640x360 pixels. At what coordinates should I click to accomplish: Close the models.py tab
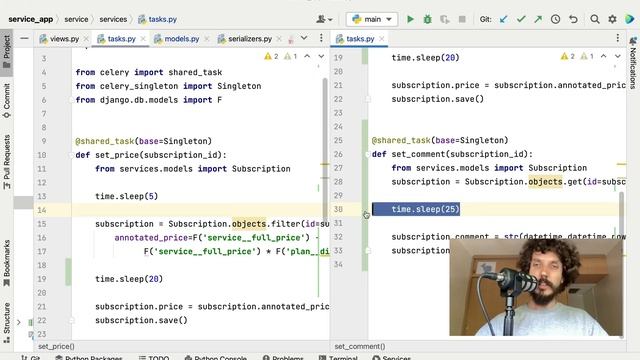pyautogui.click(x=207, y=39)
